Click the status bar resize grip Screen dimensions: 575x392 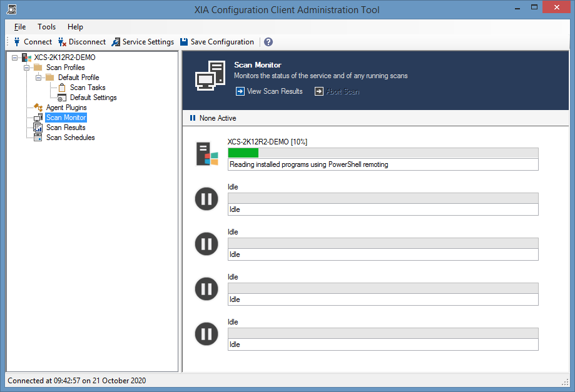(x=565, y=382)
